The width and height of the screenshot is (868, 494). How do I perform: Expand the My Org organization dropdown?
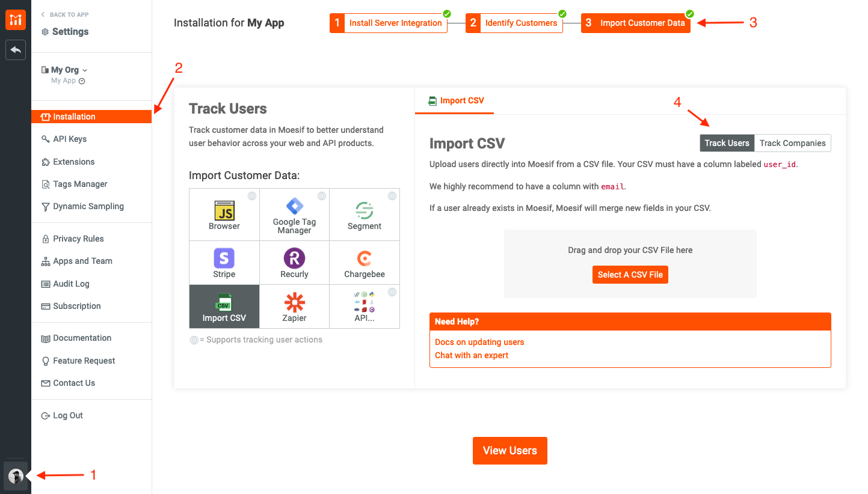point(64,69)
